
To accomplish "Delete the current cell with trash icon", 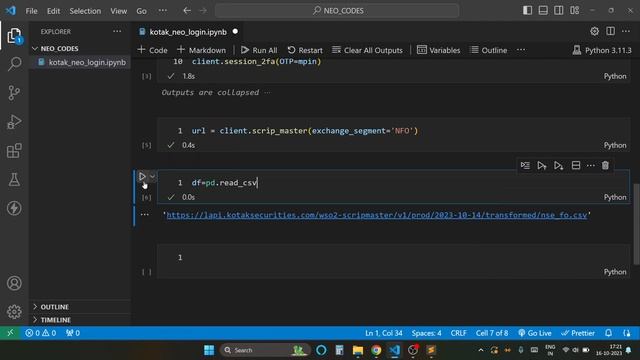I will 605,165.
